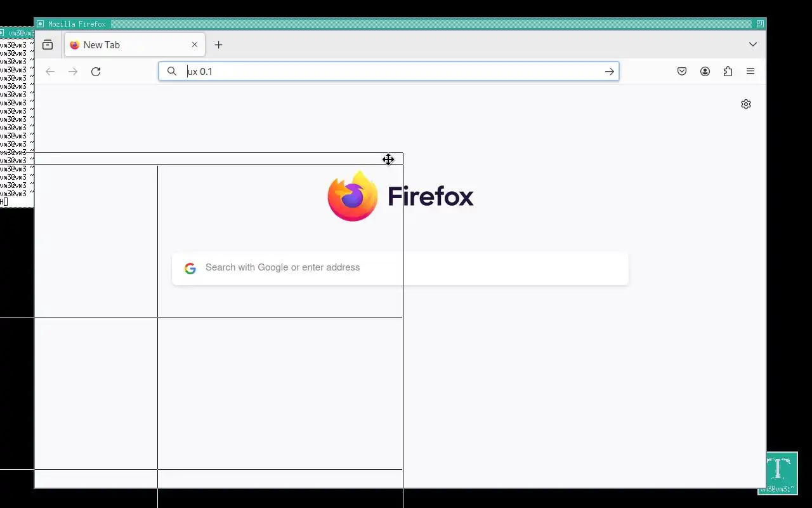The width and height of the screenshot is (812, 508).
Task: Focus the address bar containing 'ux 0.1'
Action: [x=388, y=71]
